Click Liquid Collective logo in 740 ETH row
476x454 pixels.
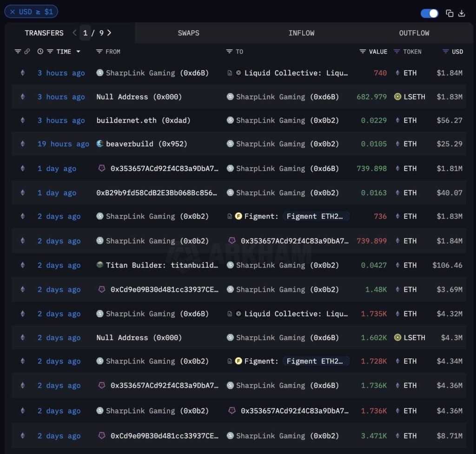(x=238, y=73)
